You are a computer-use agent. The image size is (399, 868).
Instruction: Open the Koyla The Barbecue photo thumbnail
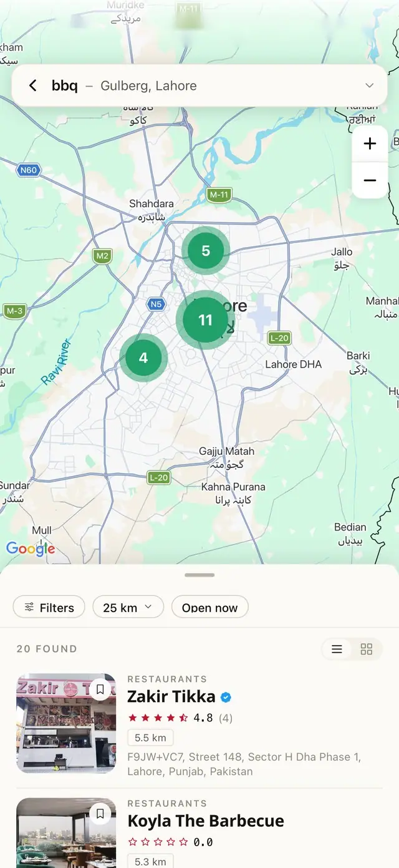tap(66, 833)
